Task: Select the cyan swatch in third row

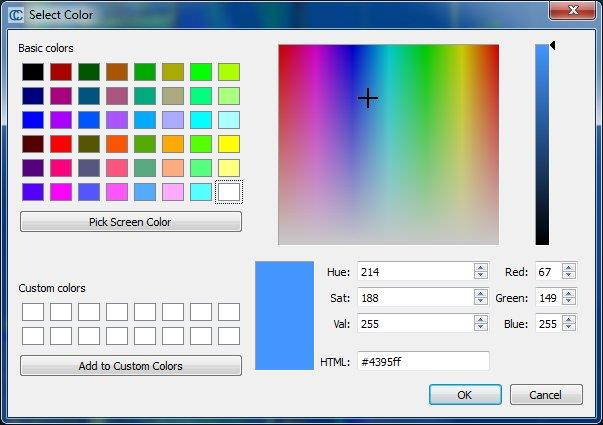Action: [201, 120]
